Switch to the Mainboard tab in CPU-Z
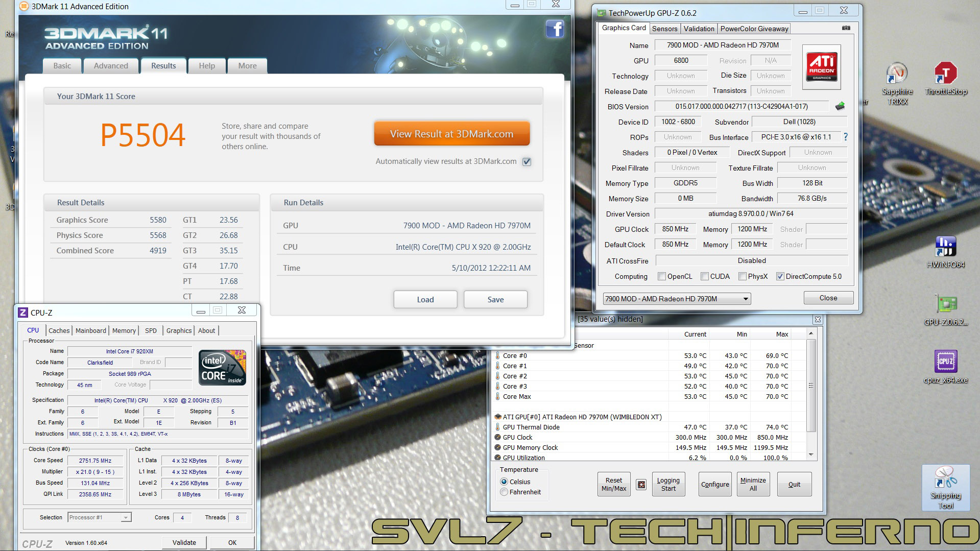The width and height of the screenshot is (980, 551). pos(91,330)
